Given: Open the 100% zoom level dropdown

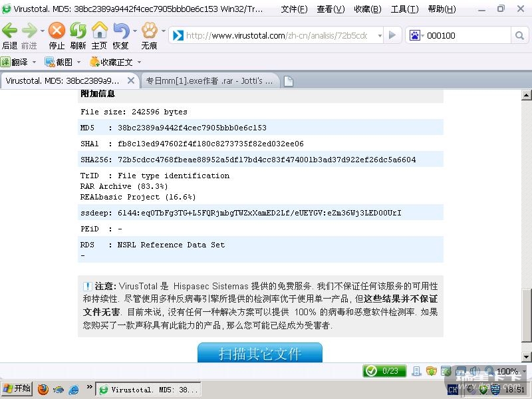Looking at the screenshot, I should point(524,371).
